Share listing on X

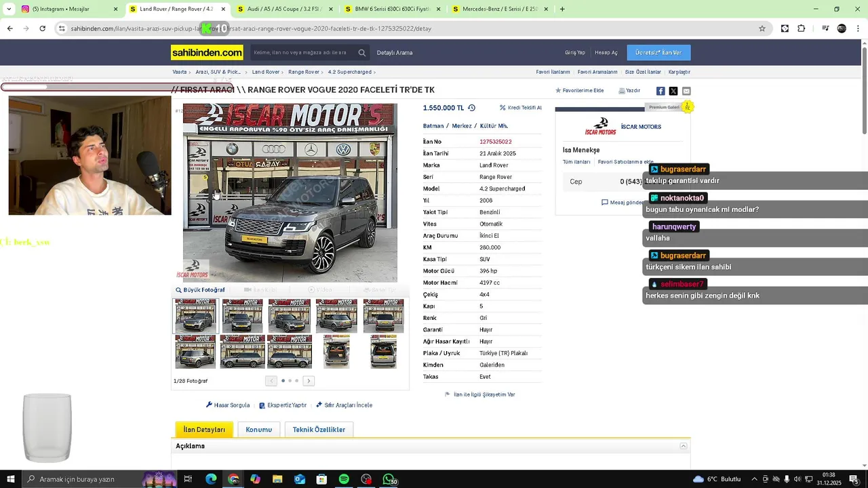tap(673, 91)
